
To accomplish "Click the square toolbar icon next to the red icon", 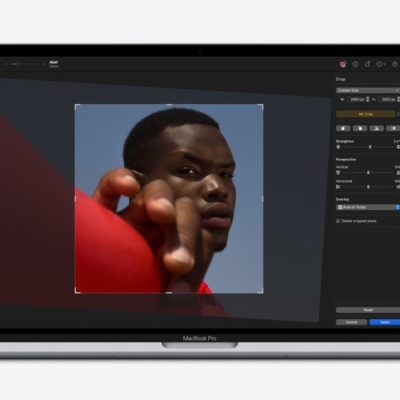I will 355,64.
